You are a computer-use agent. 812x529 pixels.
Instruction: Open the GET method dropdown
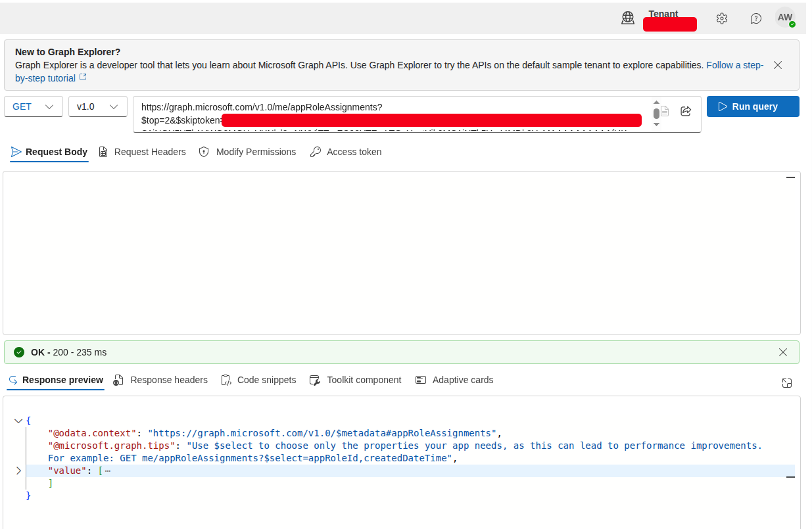pyautogui.click(x=34, y=106)
